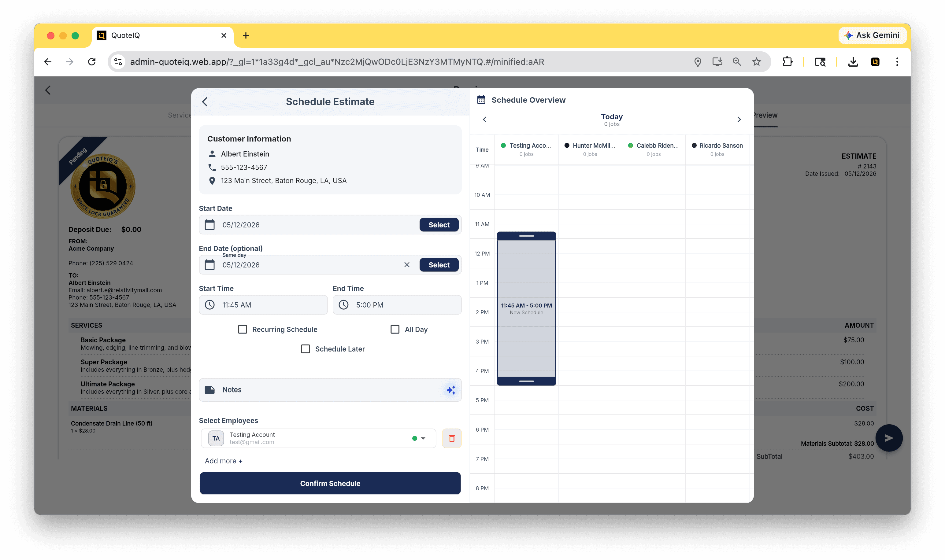Image resolution: width=945 pixels, height=560 pixels.
Task: Click Select button for End Date
Action: (439, 265)
